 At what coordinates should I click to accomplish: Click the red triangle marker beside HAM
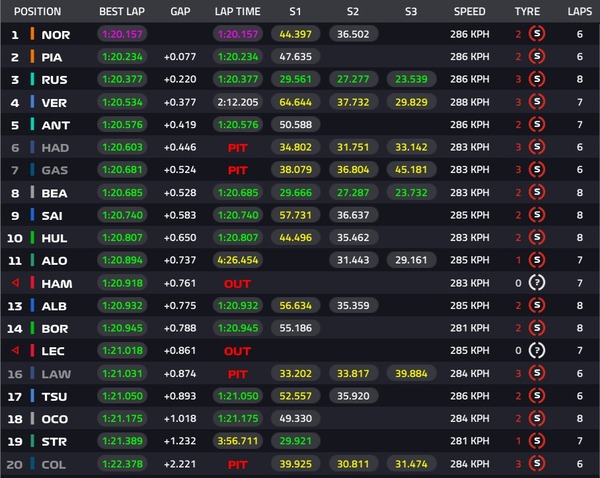click(14, 284)
